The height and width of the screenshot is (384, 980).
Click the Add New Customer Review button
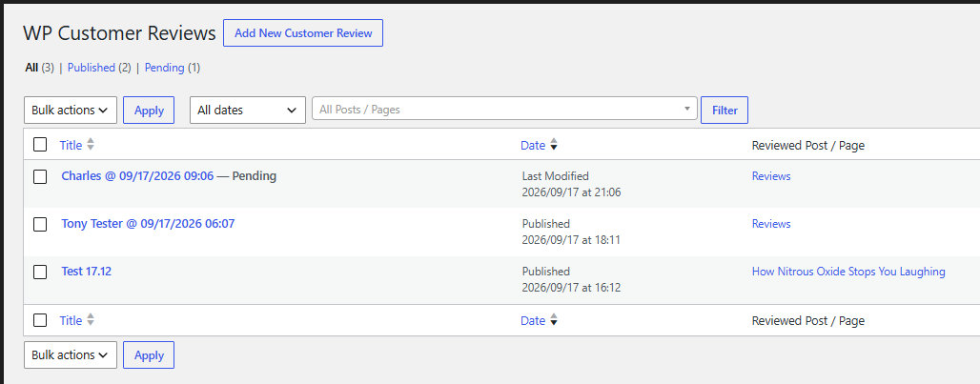303,33
